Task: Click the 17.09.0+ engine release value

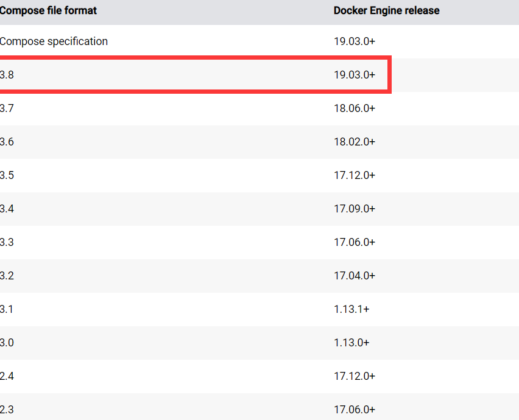Action: click(x=355, y=209)
